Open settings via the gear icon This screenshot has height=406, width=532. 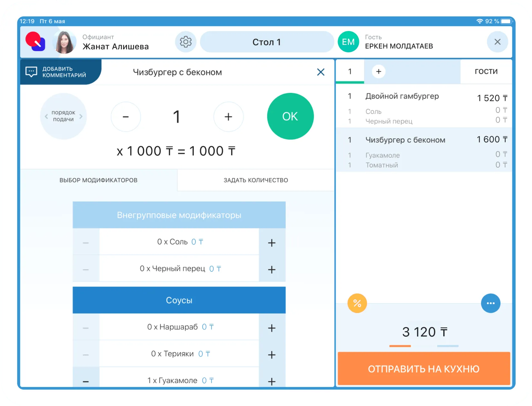185,42
